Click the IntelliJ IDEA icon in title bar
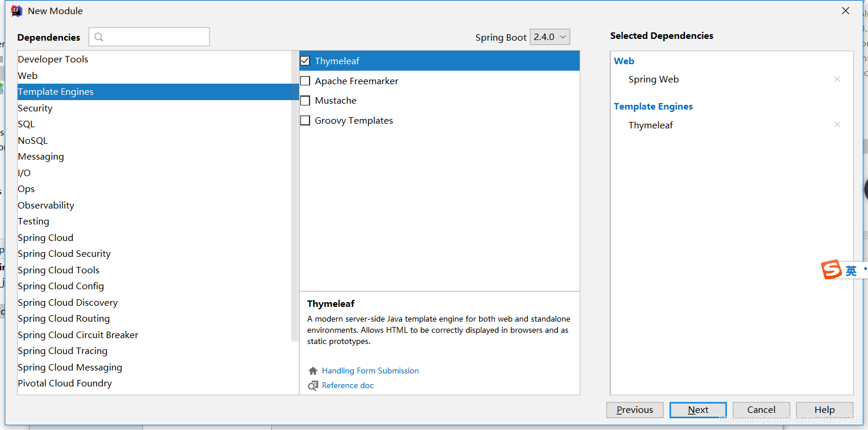Viewport: 868px width, 430px height. pyautogui.click(x=16, y=11)
